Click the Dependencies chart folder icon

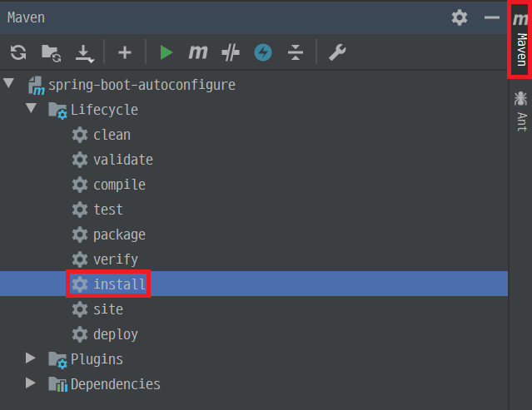57,384
